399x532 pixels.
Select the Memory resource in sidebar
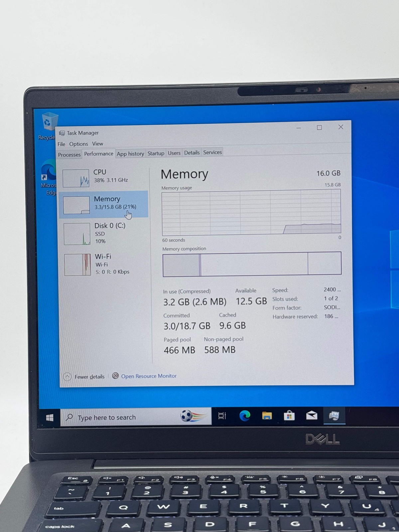click(103, 204)
